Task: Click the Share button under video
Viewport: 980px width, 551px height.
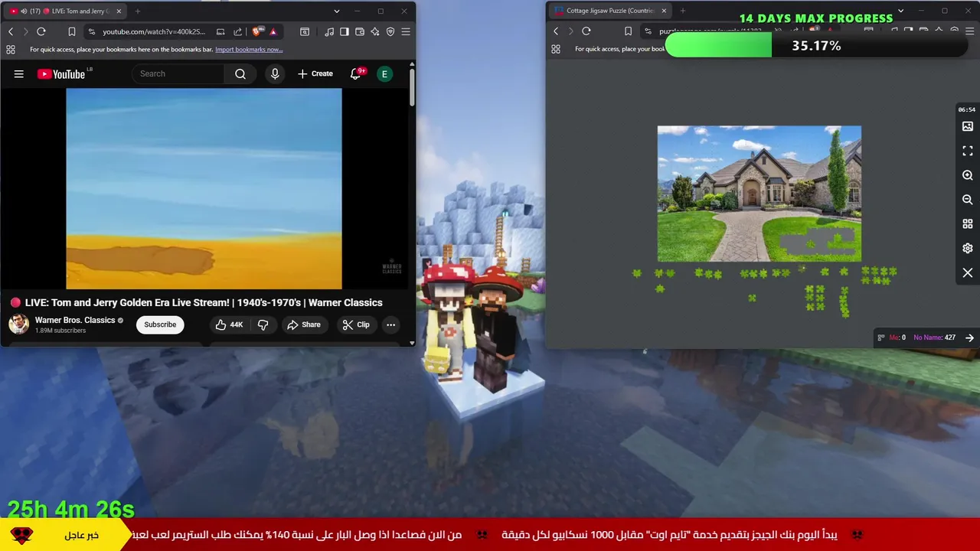Action: 304,324
